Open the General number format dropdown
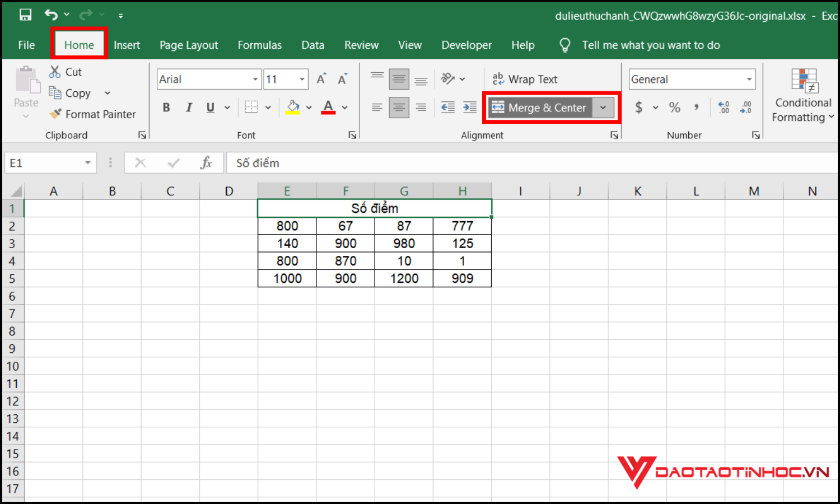The image size is (840, 504). [749, 79]
